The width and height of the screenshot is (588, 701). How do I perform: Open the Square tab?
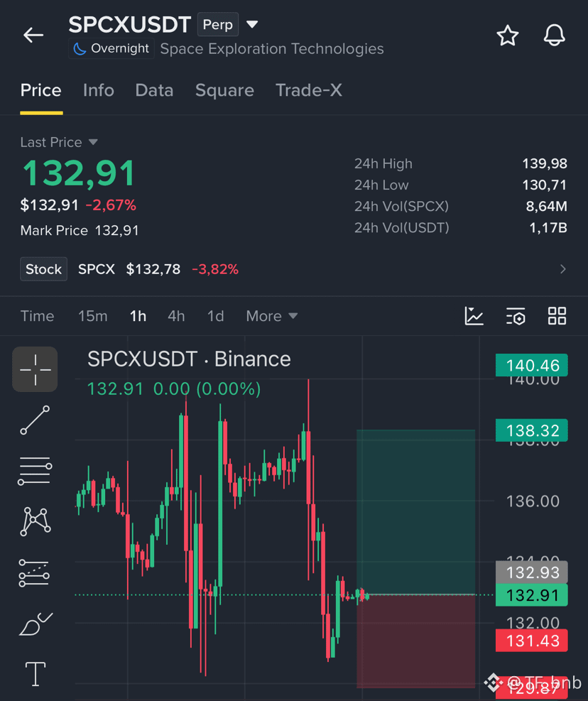[x=224, y=91]
